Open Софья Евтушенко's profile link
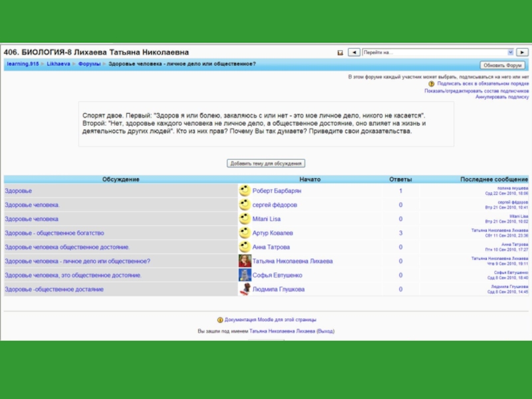This screenshot has width=532, height=399. click(x=277, y=275)
